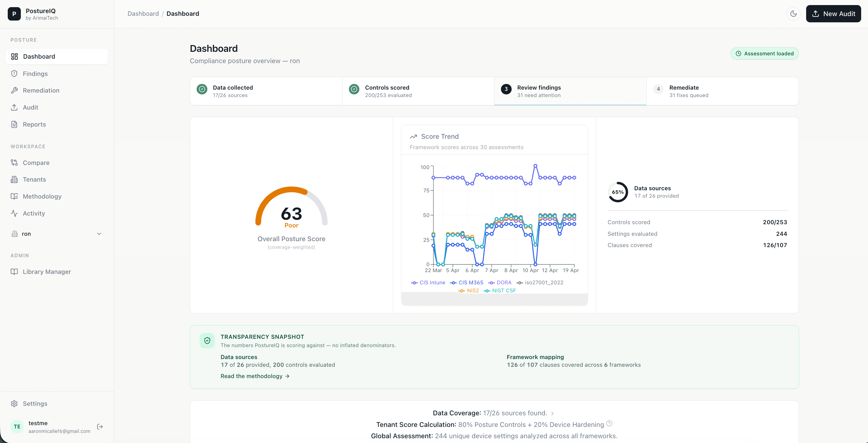The height and width of the screenshot is (443, 868).
Task: Click the Methodology book icon
Action: (x=14, y=196)
